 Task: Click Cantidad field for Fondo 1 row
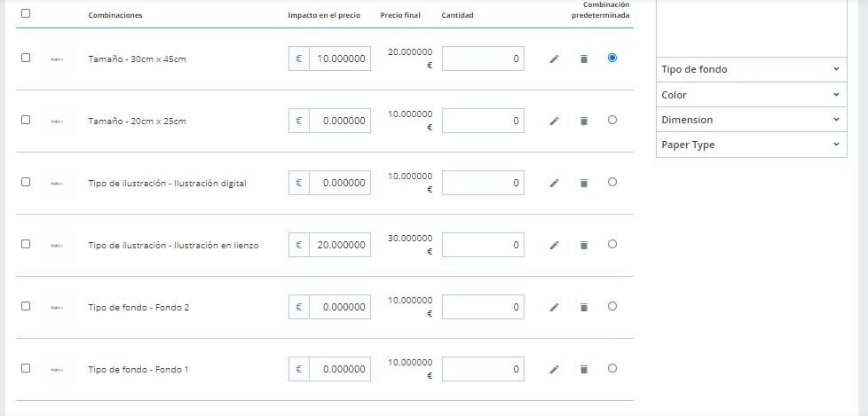point(483,369)
